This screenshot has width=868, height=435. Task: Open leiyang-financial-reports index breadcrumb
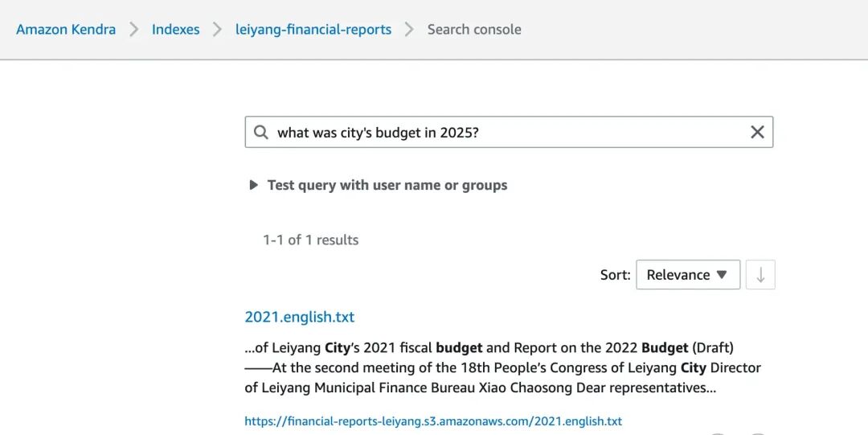point(313,30)
